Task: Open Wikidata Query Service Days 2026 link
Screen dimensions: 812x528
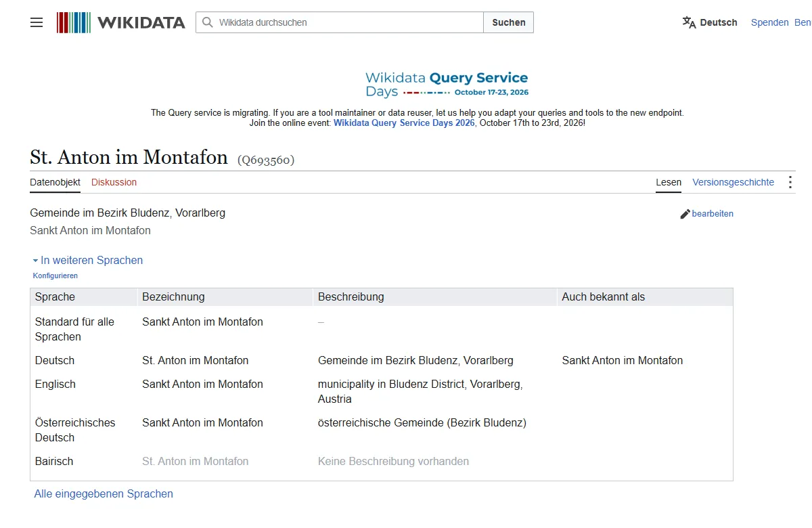Action: tap(404, 123)
